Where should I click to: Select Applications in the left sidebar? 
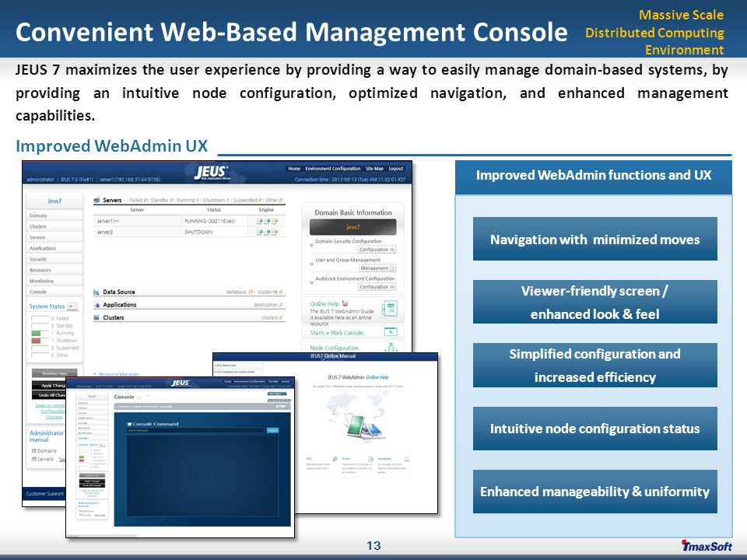pos(54,249)
